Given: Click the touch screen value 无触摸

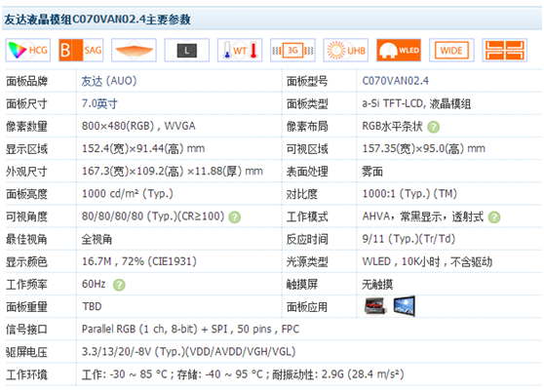Looking at the screenshot, I should coord(377,285).
